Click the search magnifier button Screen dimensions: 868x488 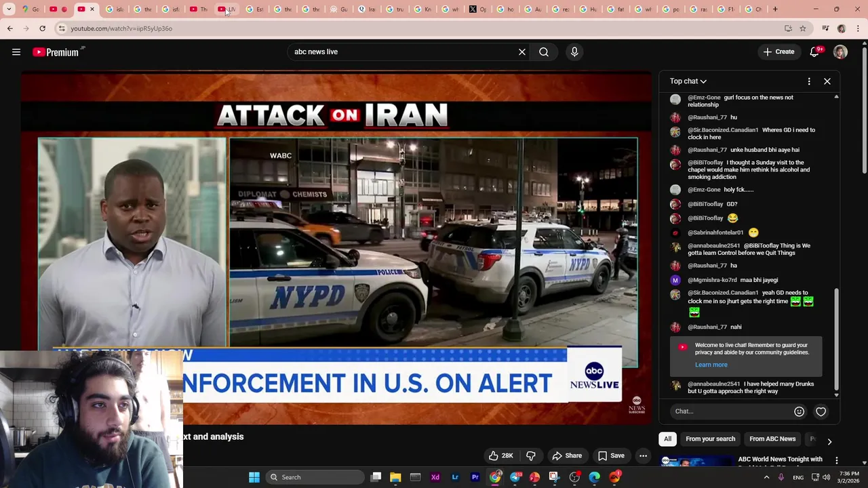(544, 52)
